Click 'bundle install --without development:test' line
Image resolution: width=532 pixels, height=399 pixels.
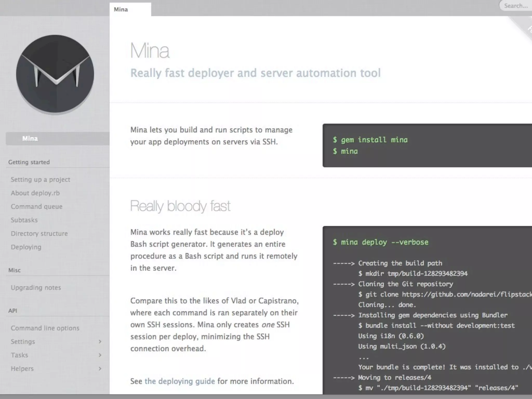(x=436, y=325)
